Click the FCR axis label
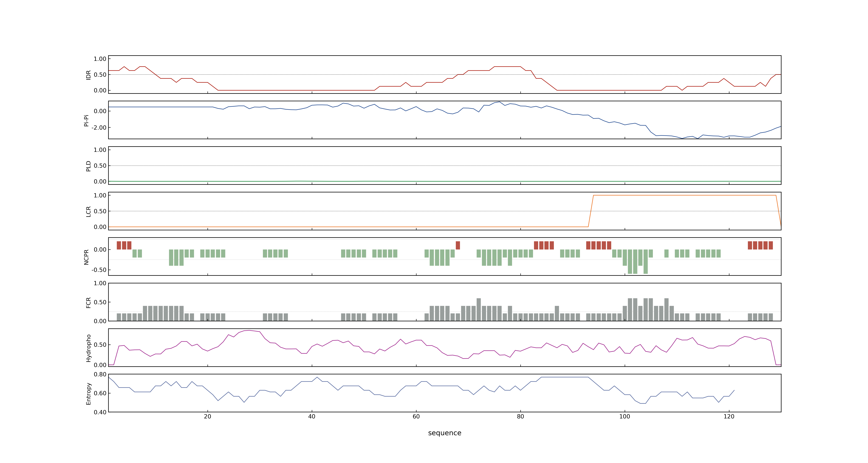This screenshot has height=463, width=868. point(88,302)
